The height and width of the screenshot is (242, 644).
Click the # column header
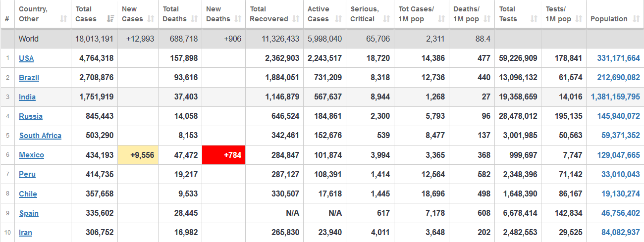pos(7,19)
